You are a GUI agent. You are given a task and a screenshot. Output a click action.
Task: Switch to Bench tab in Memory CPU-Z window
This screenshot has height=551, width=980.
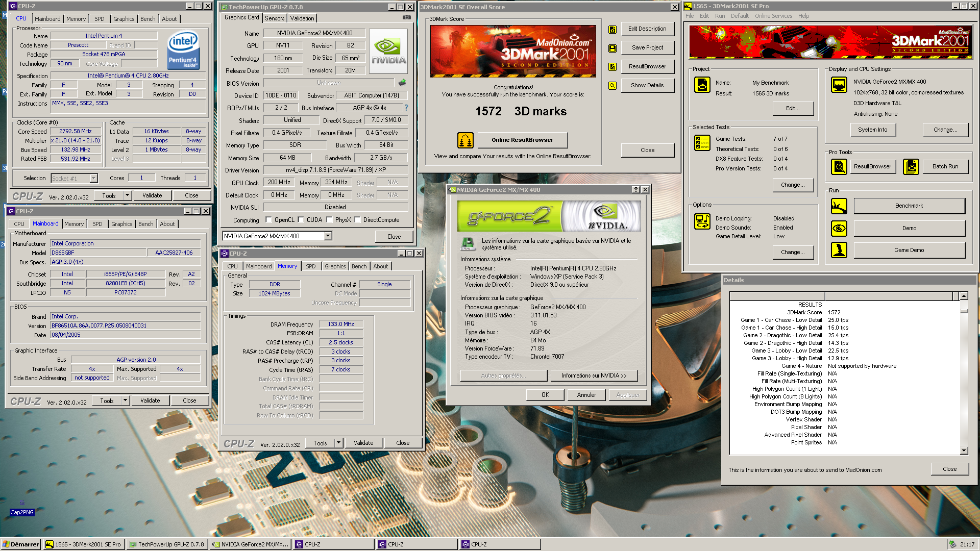pyautogui.click(x=359, y=266)
